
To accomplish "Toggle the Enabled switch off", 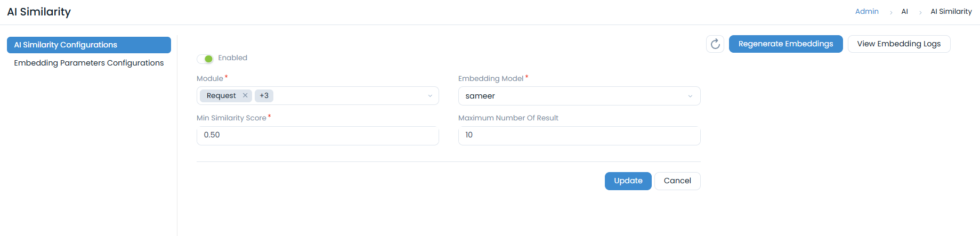I will pos(205,59).
